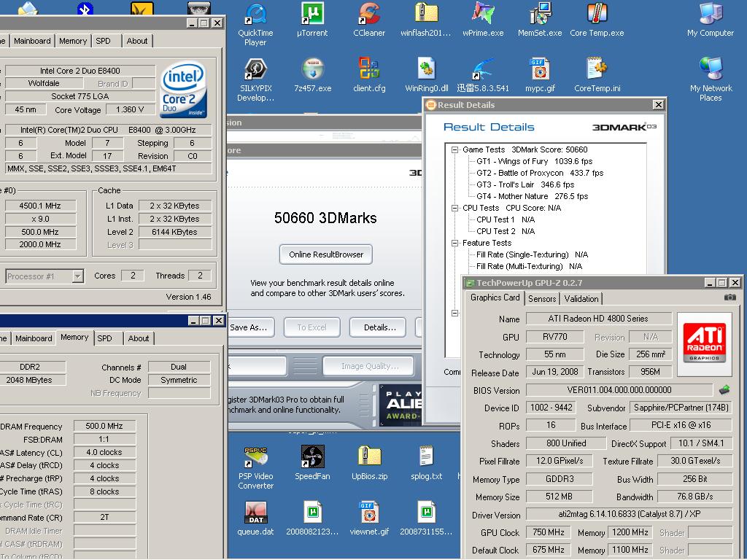Switch to Mainboard tab in upper CPU-Z window
Image resolution: width=747 pixels, height=560 pixels.
[32, 41]
